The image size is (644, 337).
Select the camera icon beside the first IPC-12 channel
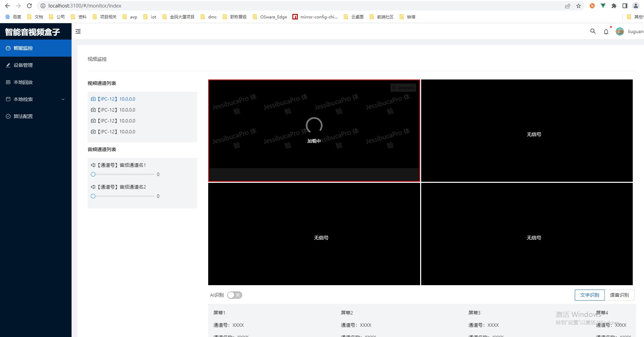[x=93, y=99]
